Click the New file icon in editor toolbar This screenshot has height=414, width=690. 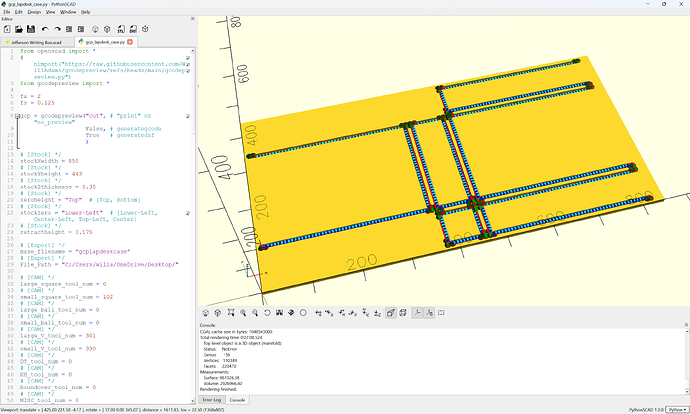tap(7, 29)
